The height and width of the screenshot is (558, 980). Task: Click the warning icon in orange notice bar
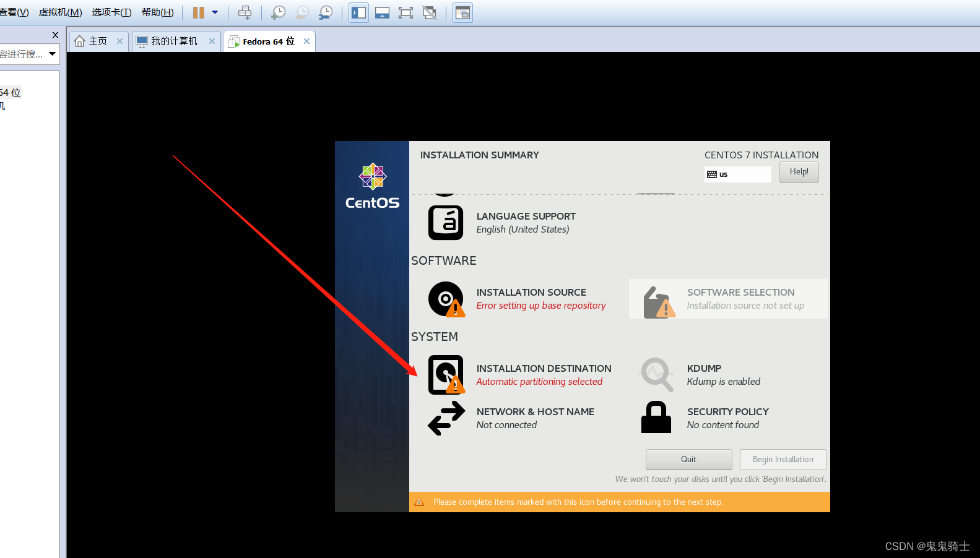(x=419, y=502)
